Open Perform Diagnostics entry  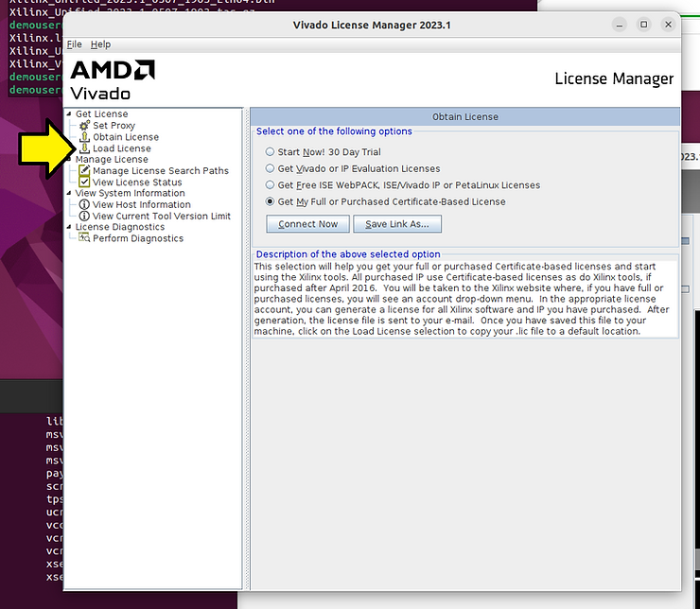[x=138, y=238]
